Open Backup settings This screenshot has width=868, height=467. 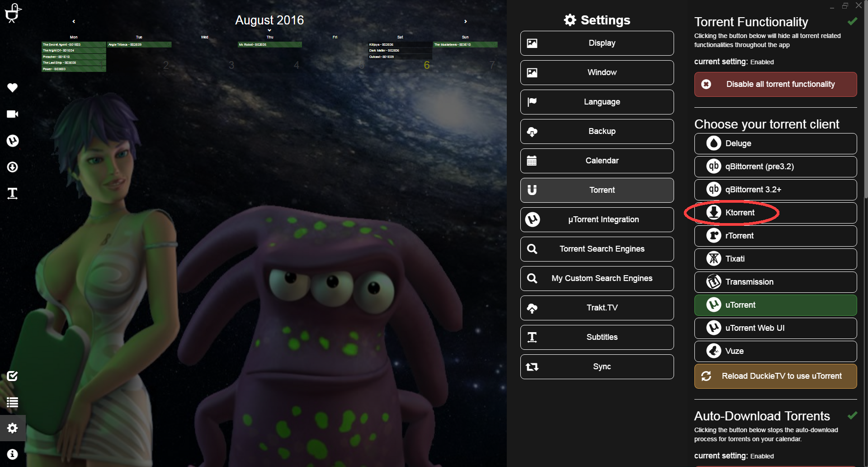point(597,132)
